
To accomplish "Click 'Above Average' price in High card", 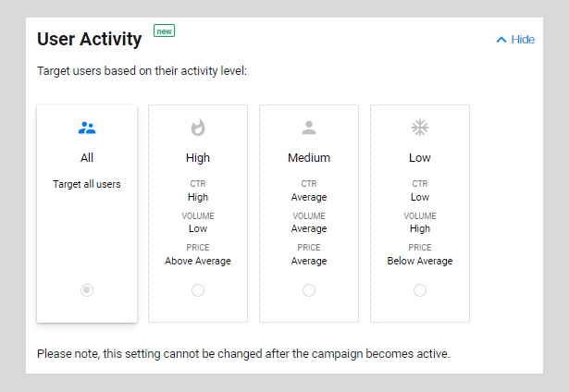I will (198, 261).
